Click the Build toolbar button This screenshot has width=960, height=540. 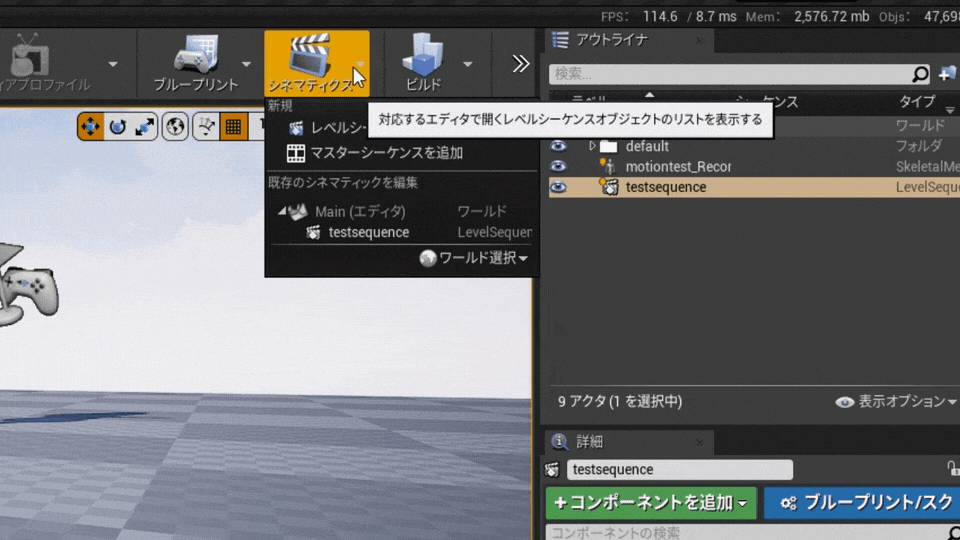pyautogui.click(x=424, y=64)
